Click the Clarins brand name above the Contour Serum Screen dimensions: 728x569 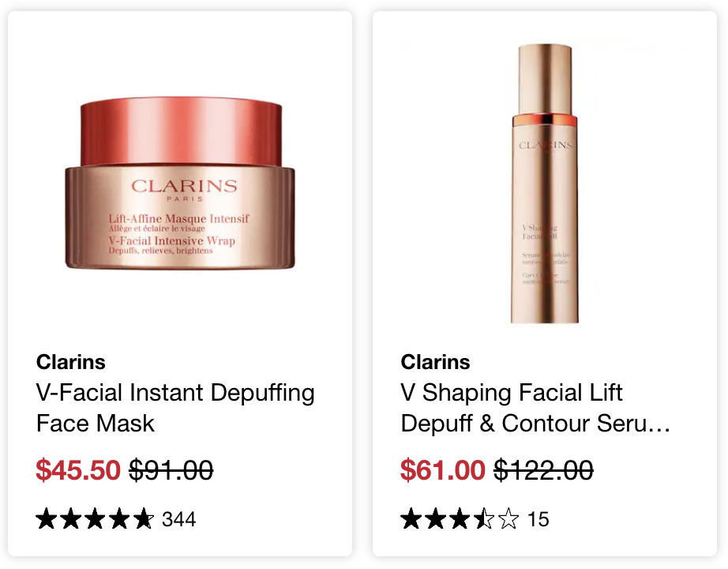[435, 362]
